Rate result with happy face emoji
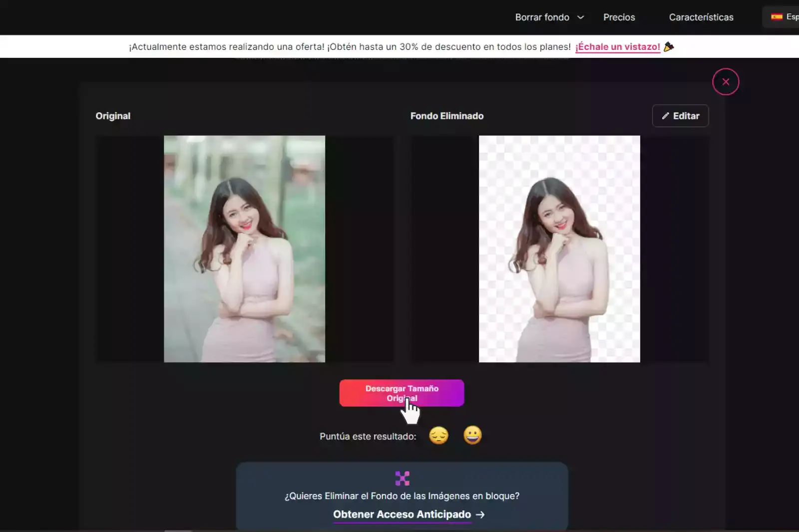Viewport: 799px width, 532px height. (x=472, y=436)
